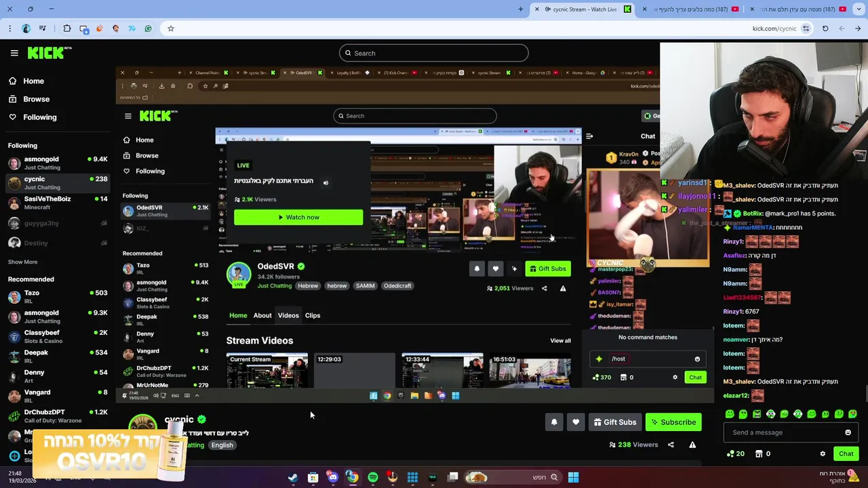Open SasiVeTheBoiz channel in Following list
This screenshot has width=868, height=488.
coord(58,203)
